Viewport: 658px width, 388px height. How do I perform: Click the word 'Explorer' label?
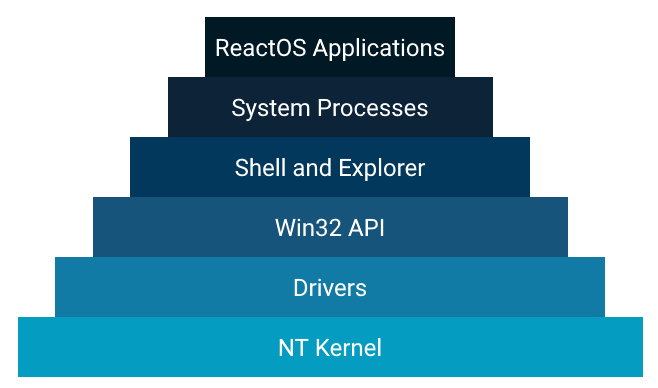point(382,169)
